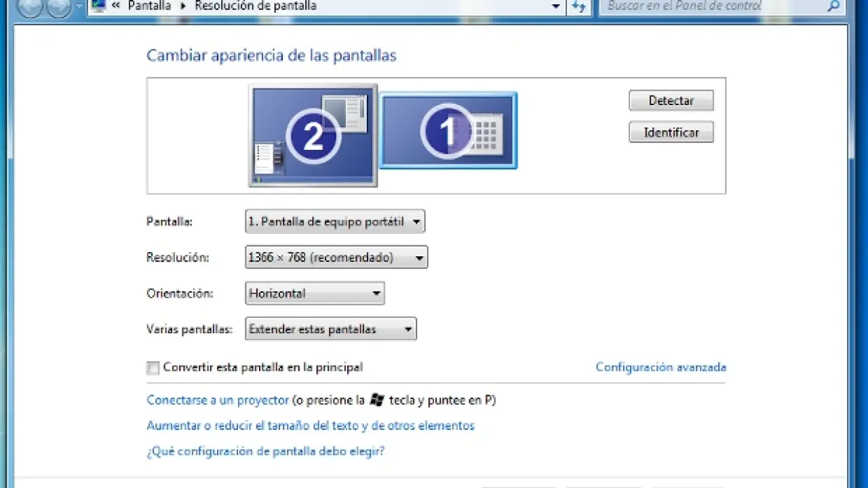
Task: Open Aumentar o reducir el tamaño del texto link
Action: coord(310,426)
